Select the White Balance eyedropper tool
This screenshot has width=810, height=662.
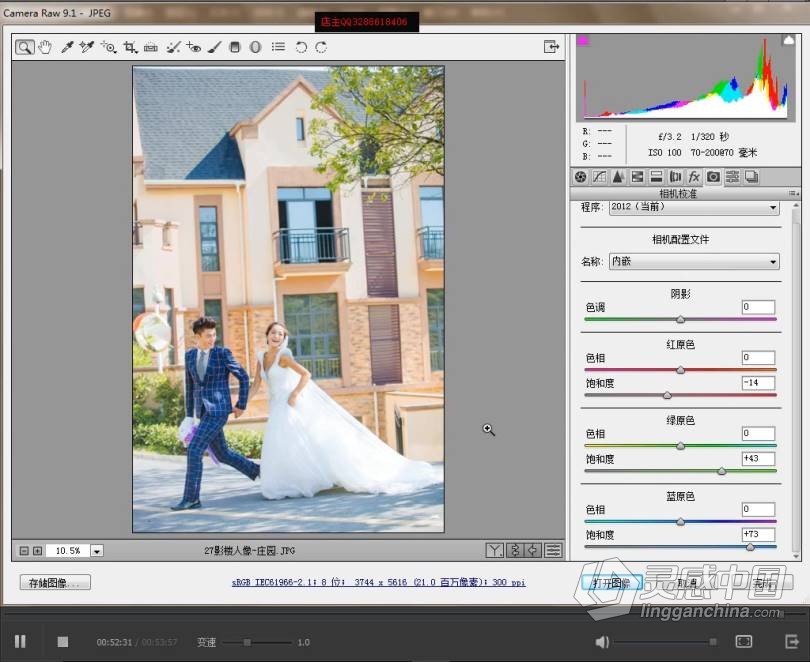click(67, 47)
